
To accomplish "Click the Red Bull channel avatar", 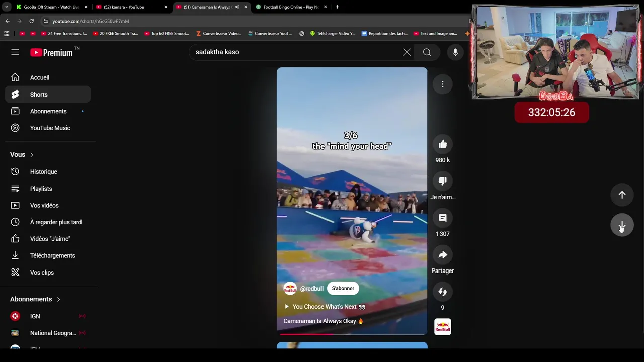I will click(290, 289).
